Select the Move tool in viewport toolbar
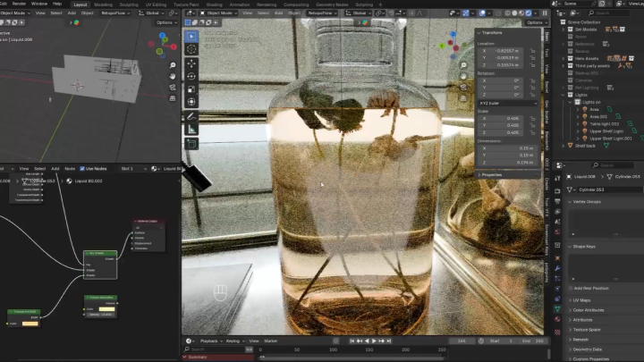This screenshot has height=362, width=644. point(191,63)
